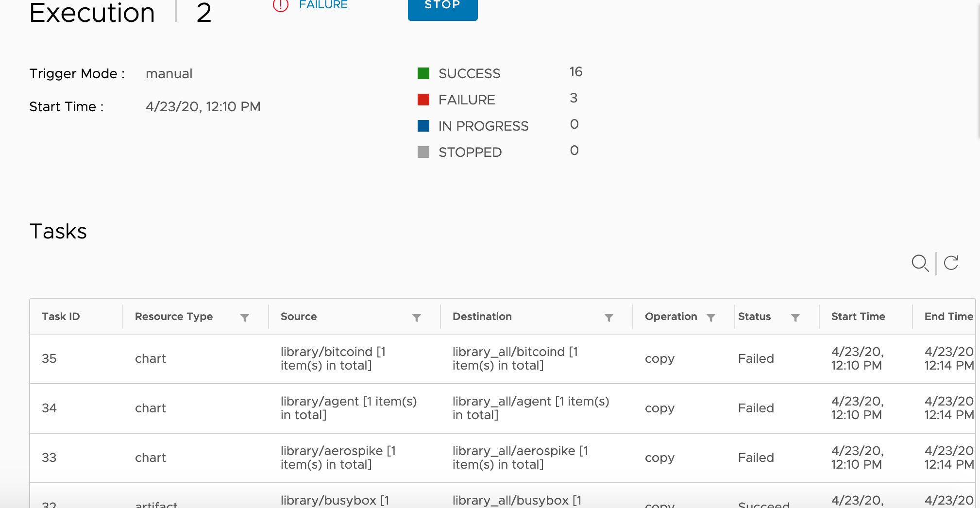Image resolution: width=980 pixels, height=508 pixels.
Task: Click source library/bitcoind cell
Action: (333, 358)
